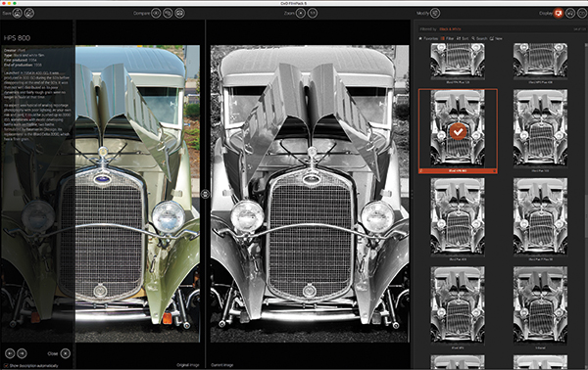The height and width of the screenshot is (370, 588).
Task: Click the last Compare mode icon
Action: [180, 14]
